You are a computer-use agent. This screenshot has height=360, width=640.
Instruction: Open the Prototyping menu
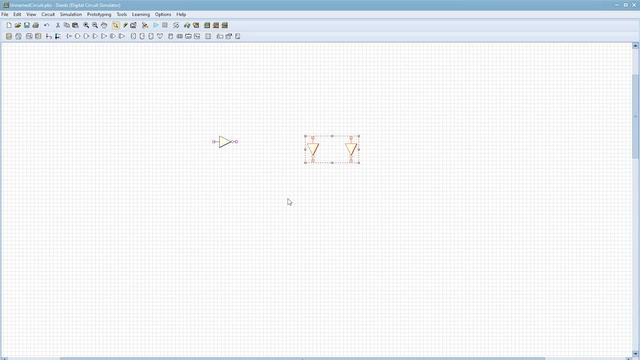pyautogui.click(x=99, y=14)
